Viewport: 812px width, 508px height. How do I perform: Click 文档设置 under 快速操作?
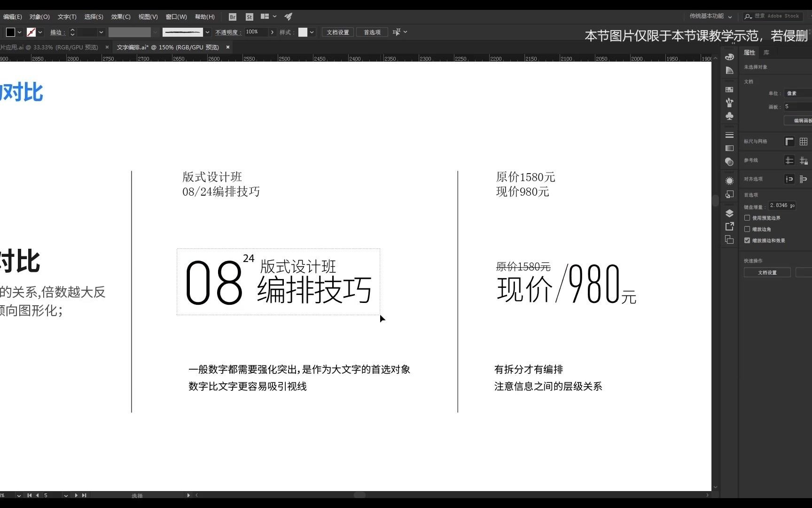(767, 272)
